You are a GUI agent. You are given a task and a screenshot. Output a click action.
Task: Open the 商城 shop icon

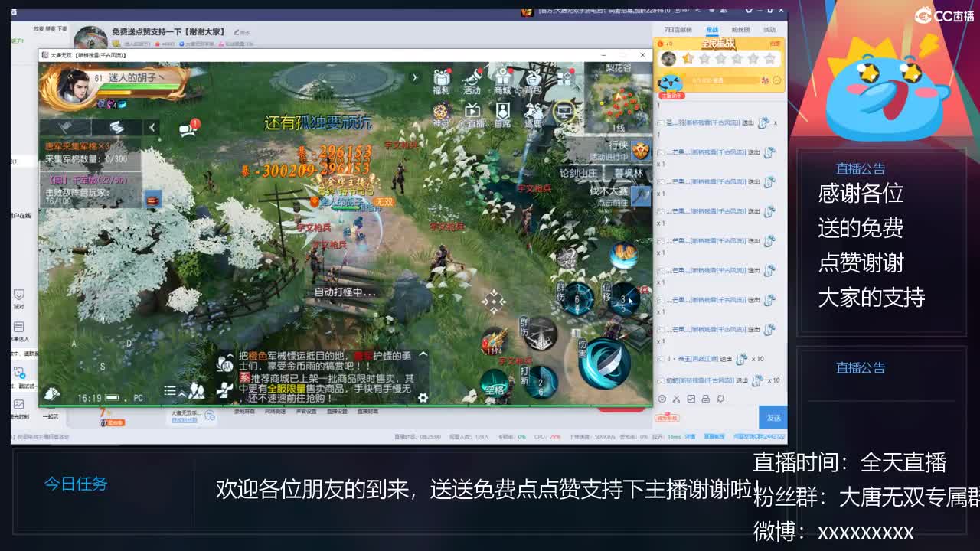502,82
